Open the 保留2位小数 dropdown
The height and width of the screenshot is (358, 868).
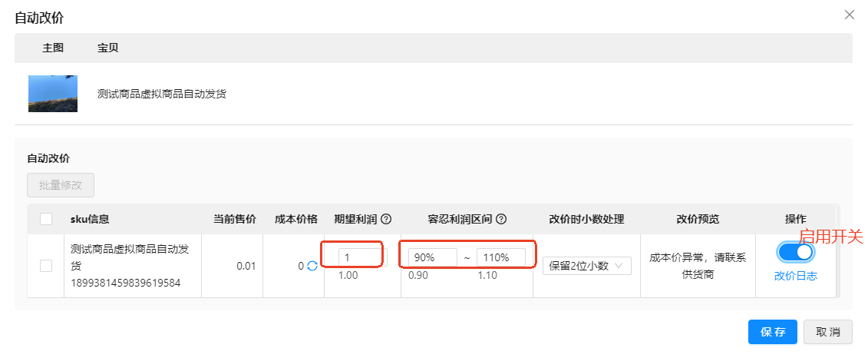pos(587,266)
